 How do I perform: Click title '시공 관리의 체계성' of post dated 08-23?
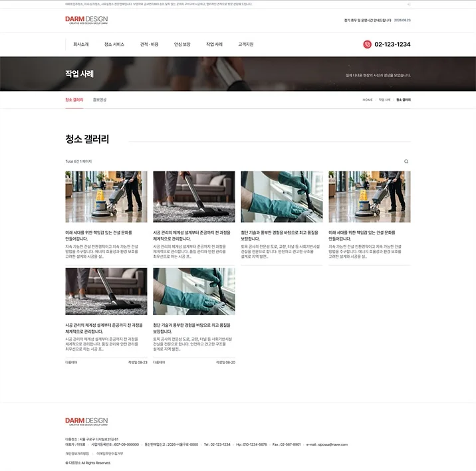(x=104, y=328)
